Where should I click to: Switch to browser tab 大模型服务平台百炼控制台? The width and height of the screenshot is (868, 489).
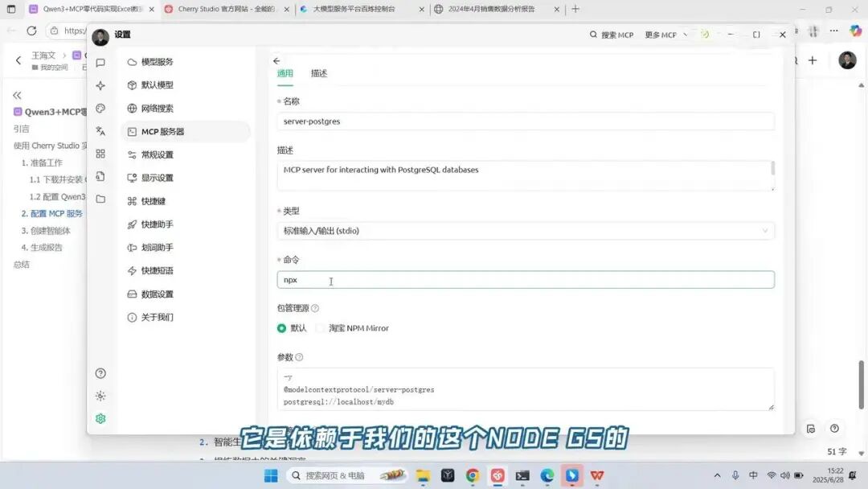click(354, 9)
